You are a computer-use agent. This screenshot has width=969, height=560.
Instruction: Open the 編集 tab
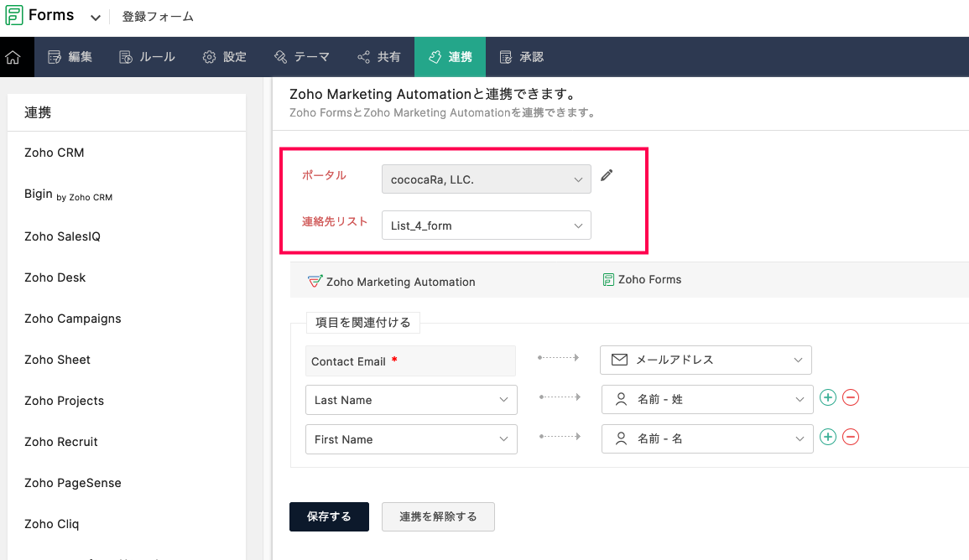click(70, 57)
